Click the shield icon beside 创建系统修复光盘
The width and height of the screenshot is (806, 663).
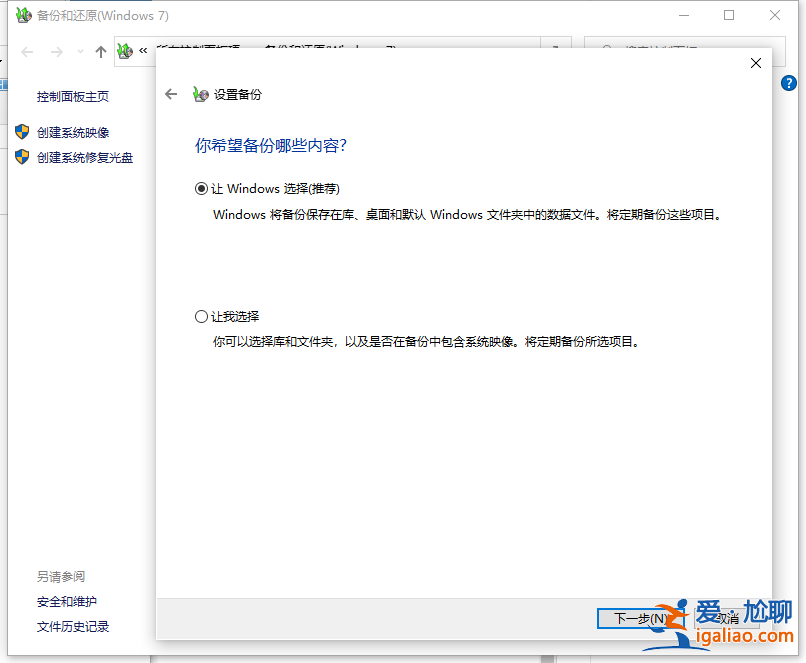pyautogui.click(x=23, y=157)
